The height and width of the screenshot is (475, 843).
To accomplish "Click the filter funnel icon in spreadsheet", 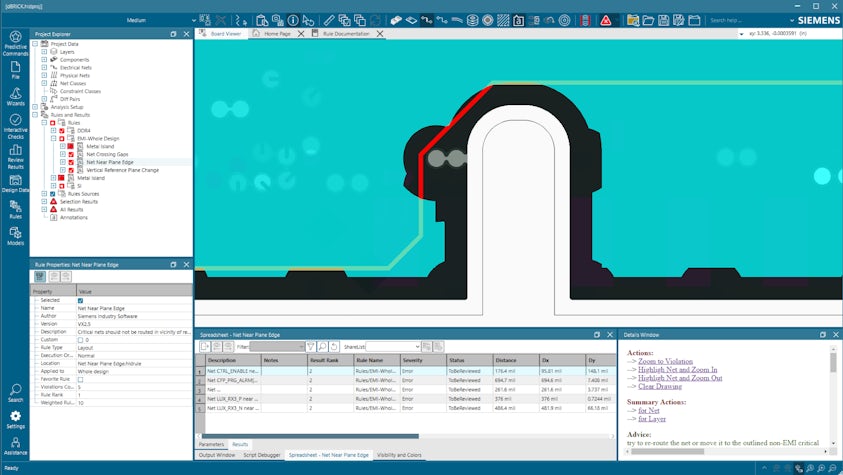I will [x=311, y=347].
